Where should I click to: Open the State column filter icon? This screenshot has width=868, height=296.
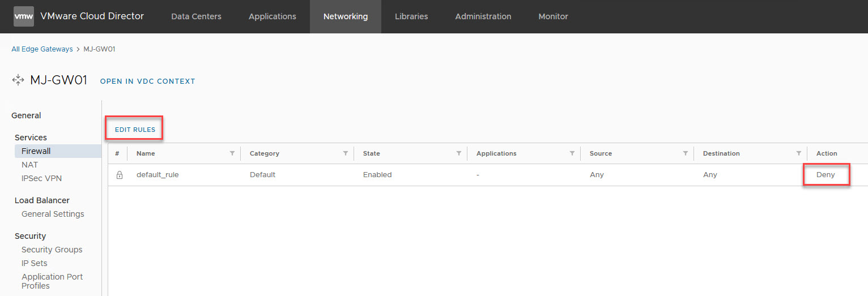(x=458, y=153)
